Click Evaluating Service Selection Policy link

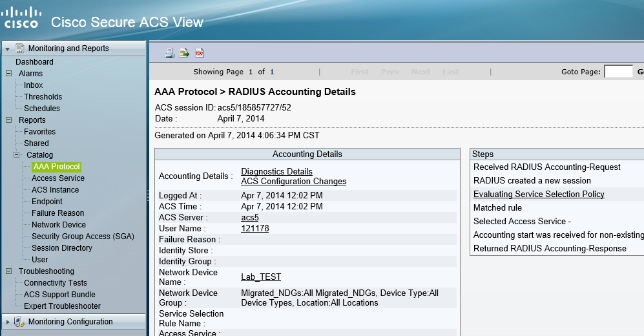[x=539, y=194]
